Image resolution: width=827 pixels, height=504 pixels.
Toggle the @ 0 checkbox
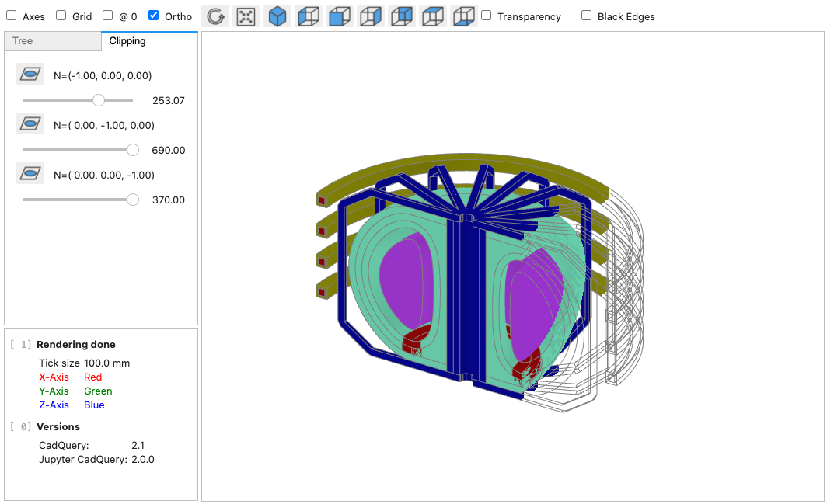(x=107, y=16)
